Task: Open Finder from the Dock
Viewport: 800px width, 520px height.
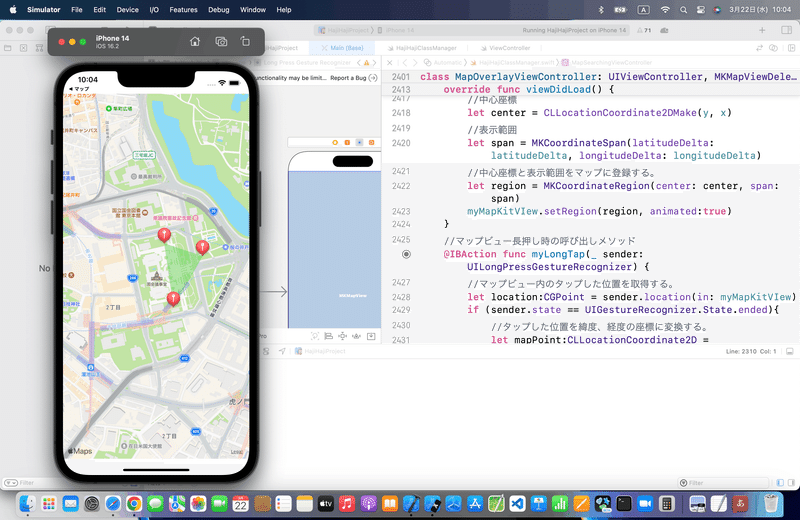Action: click(x=27, y=504)
